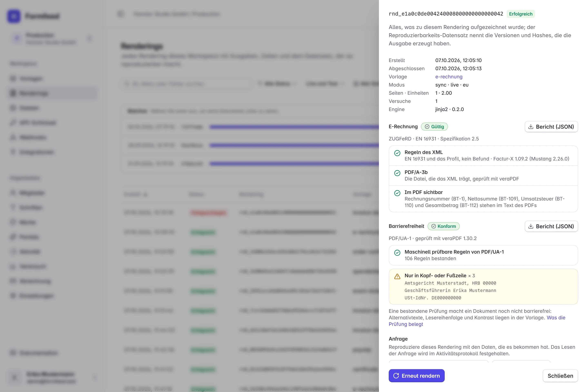588x392 pixels.
Task: Click 'PDF/UA-1 · geprüft mit veraPDF 1.30.2' text
Action: point(432,238)
